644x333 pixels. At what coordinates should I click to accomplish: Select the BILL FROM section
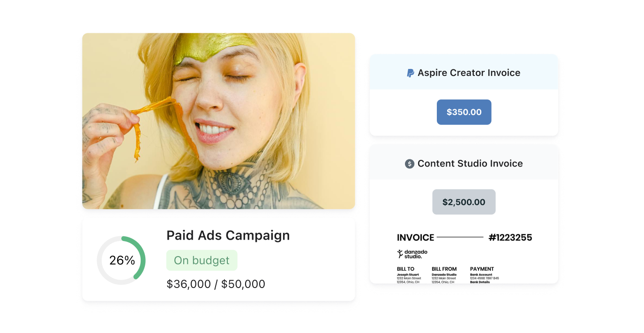tap(444, 275)
